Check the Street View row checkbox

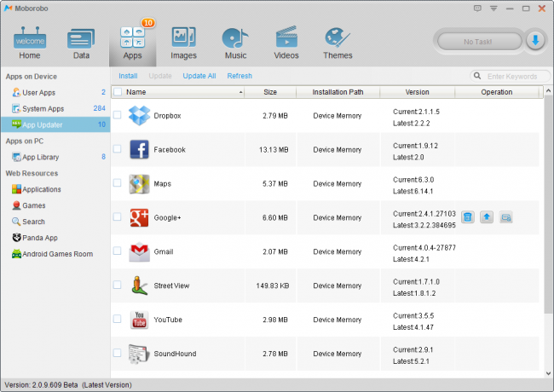118,285
